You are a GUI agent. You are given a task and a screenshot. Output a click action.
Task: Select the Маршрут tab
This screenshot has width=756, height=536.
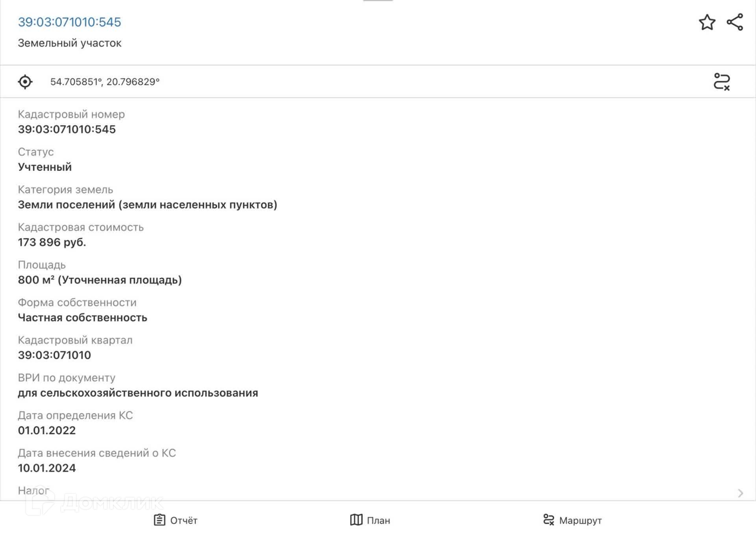[580, 521]
